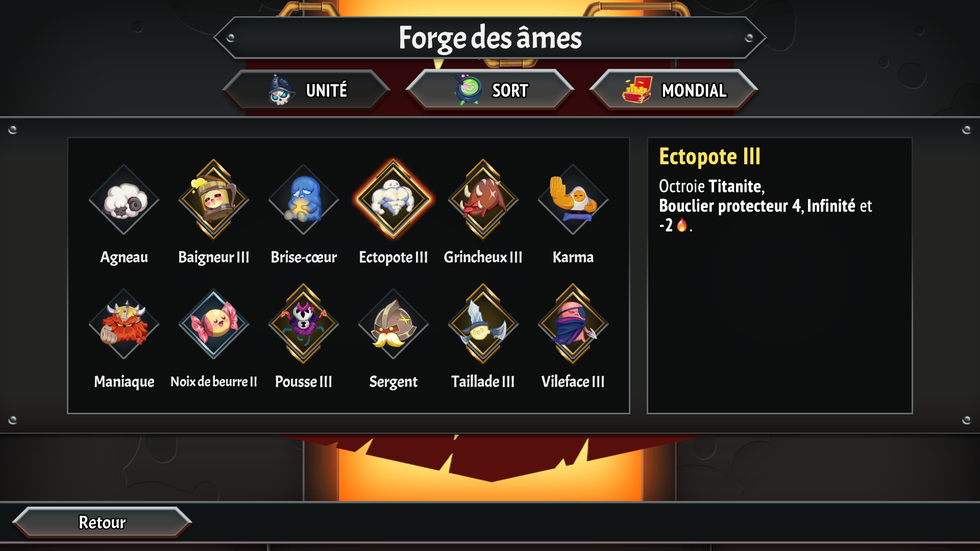Select the Noix de beurre II candy icon

[214, 324]
